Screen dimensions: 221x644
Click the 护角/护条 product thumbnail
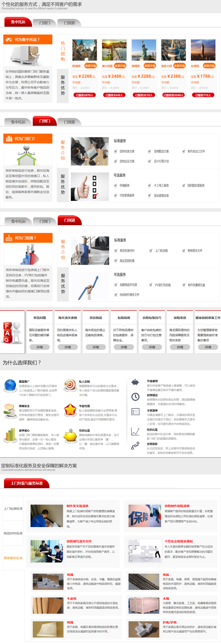[144, 629]
